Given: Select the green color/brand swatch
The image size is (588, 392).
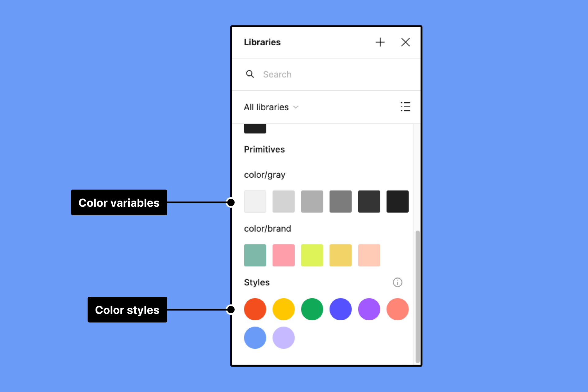Looking at the screenshot, I should pos(254,255).
